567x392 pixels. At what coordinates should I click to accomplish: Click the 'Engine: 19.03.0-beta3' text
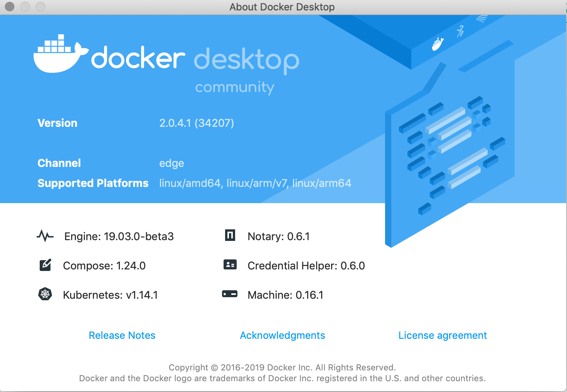pyautogui.click(x=119, y=236)
